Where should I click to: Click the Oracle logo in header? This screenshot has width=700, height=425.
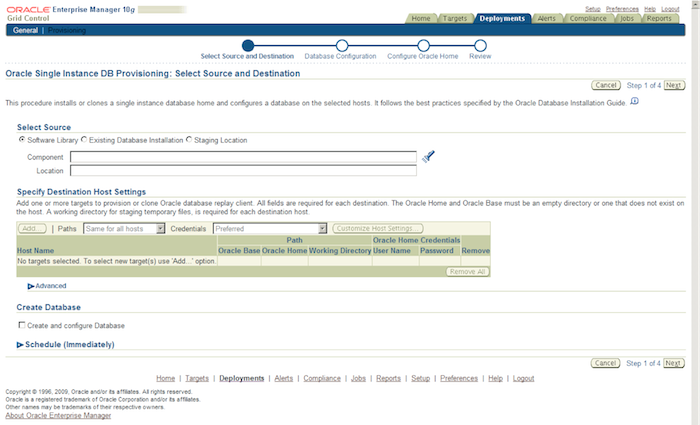(x=29, y=9)
